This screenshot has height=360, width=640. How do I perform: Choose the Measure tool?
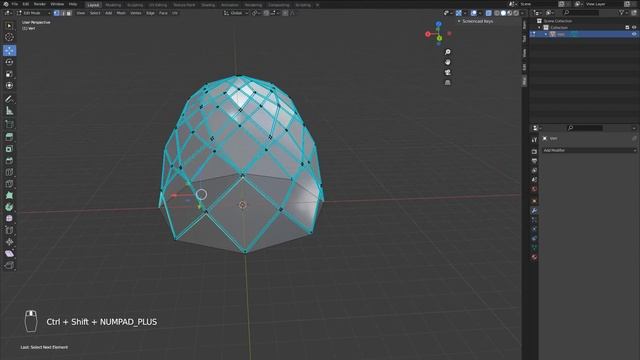click(x=9, y=111)
